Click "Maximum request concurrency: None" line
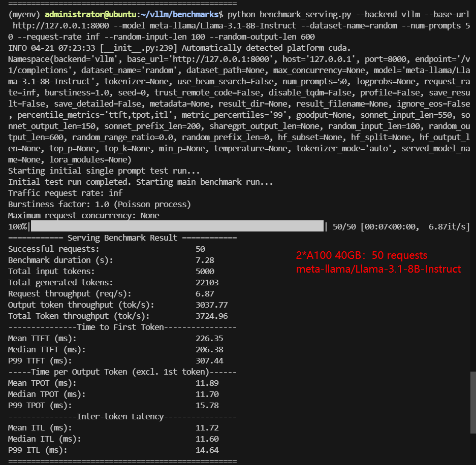The image size is (476, 465). (x=83, y=216)
